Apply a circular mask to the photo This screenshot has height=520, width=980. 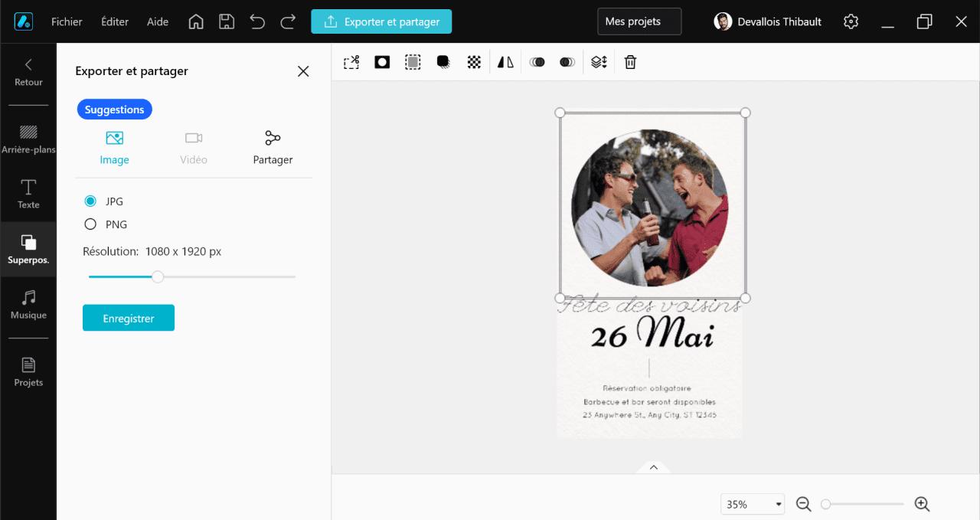pos(382,61)
